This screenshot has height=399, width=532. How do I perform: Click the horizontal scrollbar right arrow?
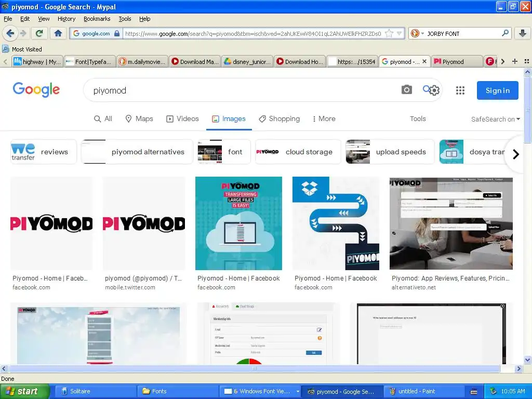coord(518,368)
